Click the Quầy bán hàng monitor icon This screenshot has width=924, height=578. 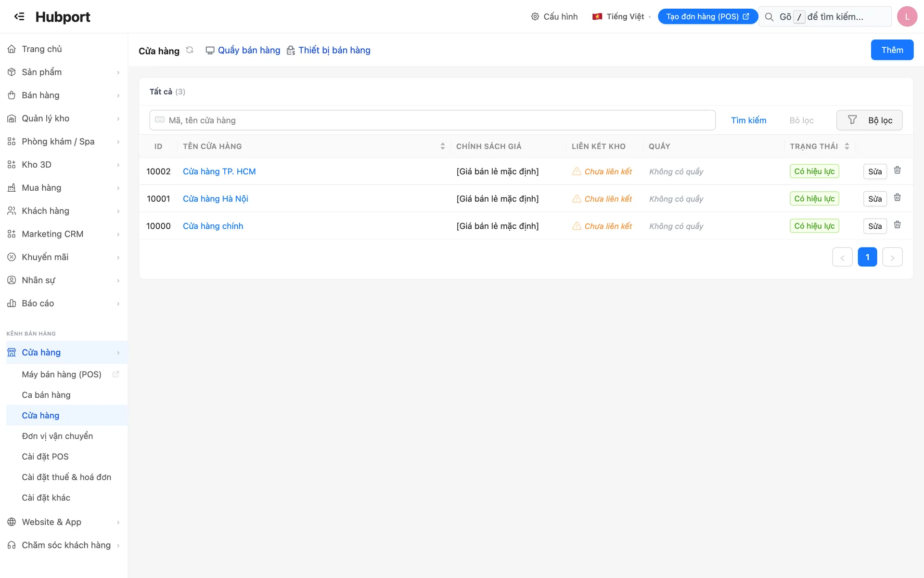pyautogui.click(x=210, y=51)
